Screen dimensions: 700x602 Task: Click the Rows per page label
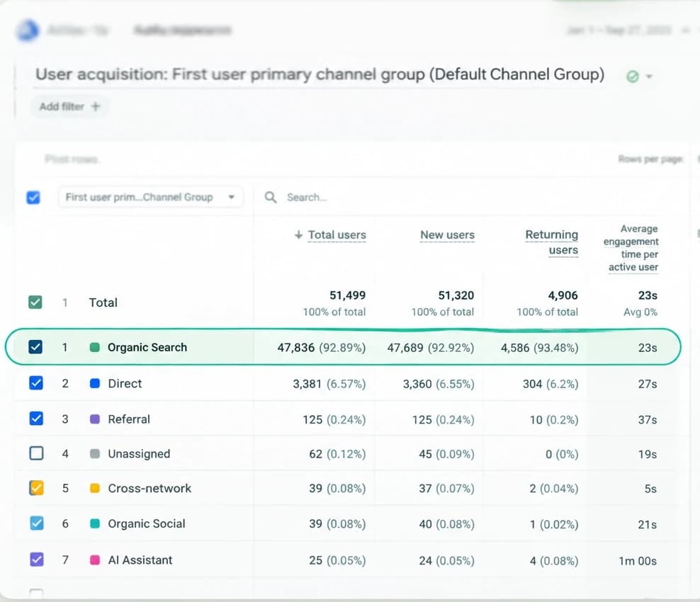[x=650, y=159]
